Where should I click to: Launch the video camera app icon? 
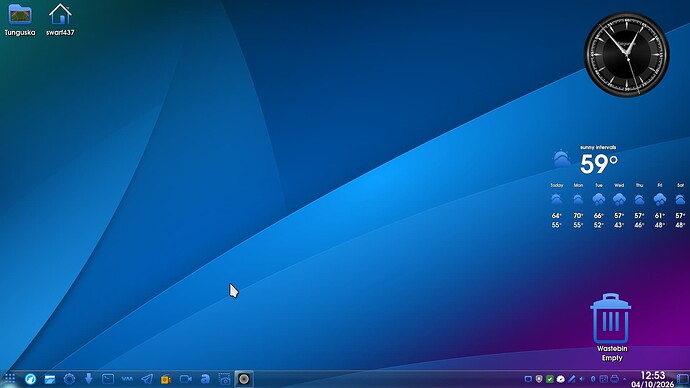(x=186, y=379)
